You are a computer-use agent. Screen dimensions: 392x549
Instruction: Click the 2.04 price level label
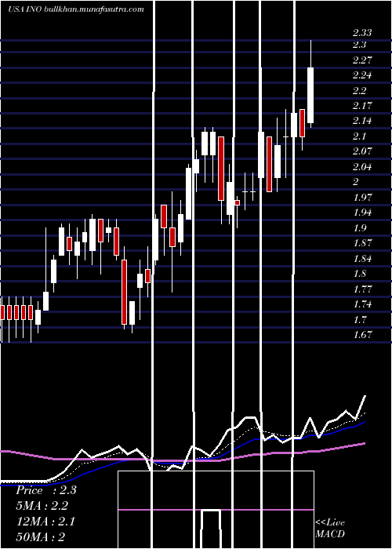pyautogui.click(x=362, y=166)
